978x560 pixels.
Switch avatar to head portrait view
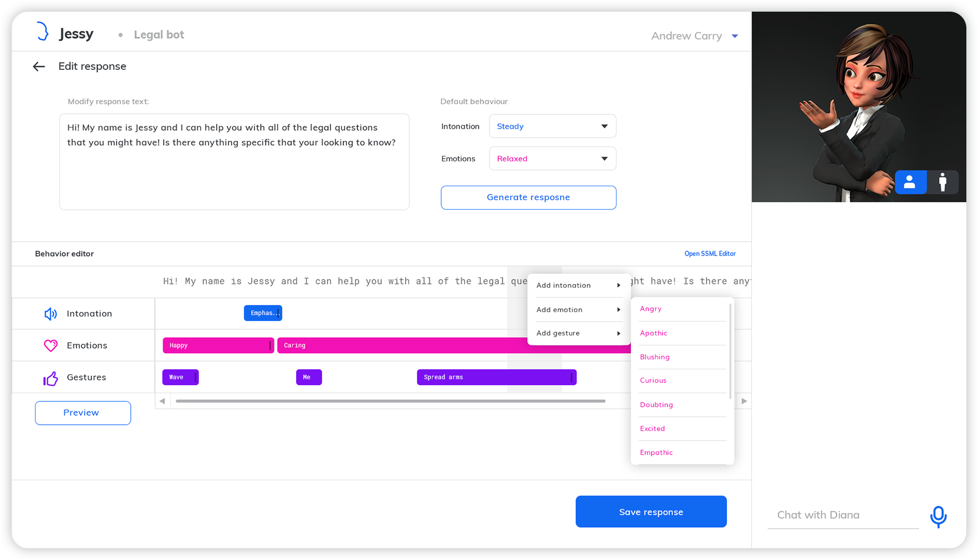[x=910, y=182]
